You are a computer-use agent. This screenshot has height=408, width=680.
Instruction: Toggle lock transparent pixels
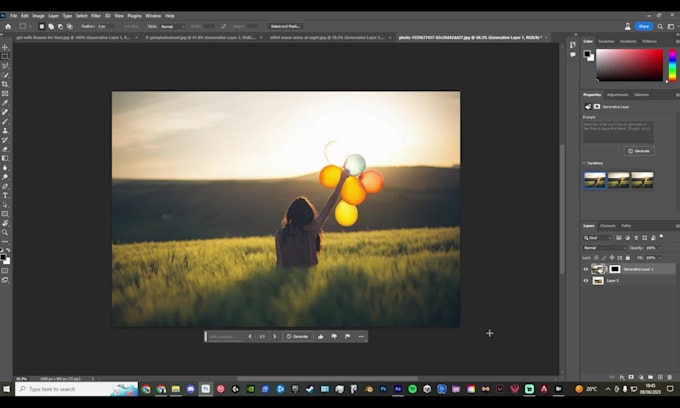coord(596,258)
